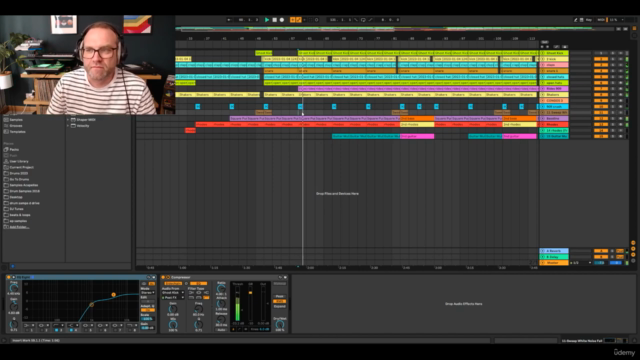Select RMS mode in Compressor
The image size is (640, 360).
280,301
